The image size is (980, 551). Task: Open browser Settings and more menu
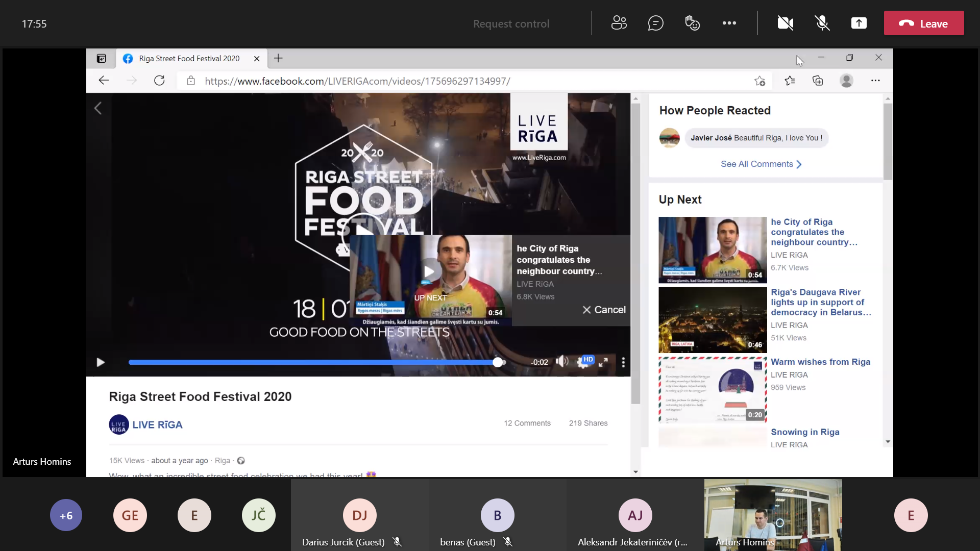[875, 81]
